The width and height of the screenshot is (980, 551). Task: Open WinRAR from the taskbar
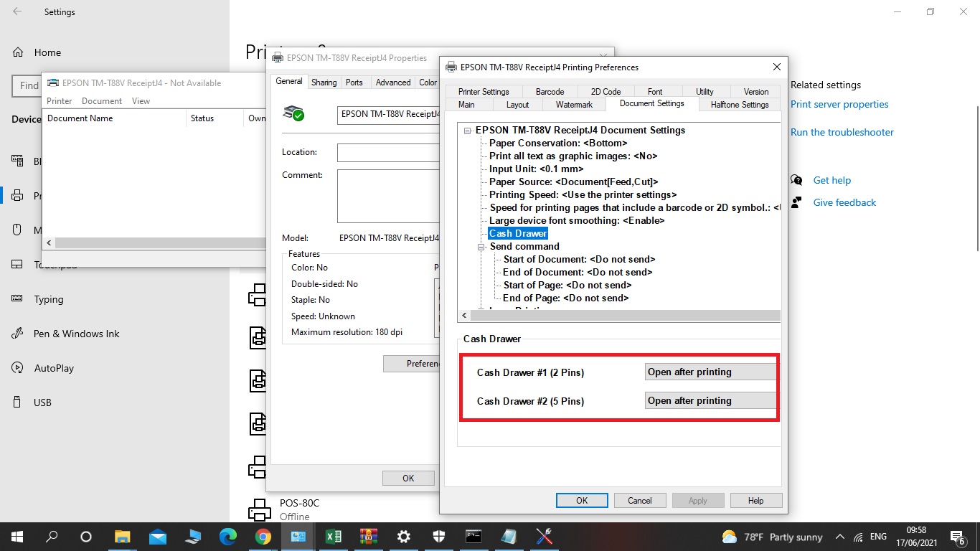tap(368, 537)
